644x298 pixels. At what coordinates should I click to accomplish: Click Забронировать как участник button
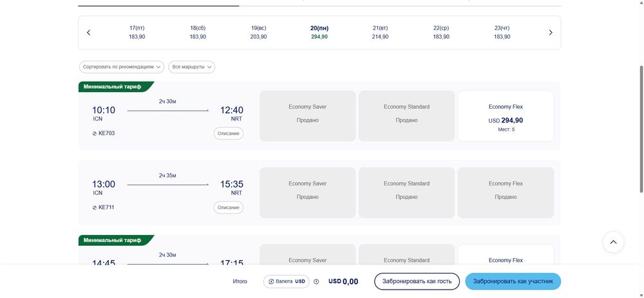[x=513, y=281]
